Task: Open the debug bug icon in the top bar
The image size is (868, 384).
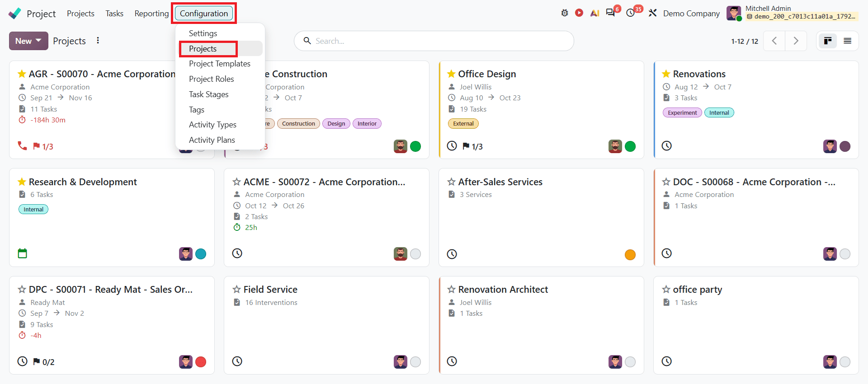Action: point(565,13)
